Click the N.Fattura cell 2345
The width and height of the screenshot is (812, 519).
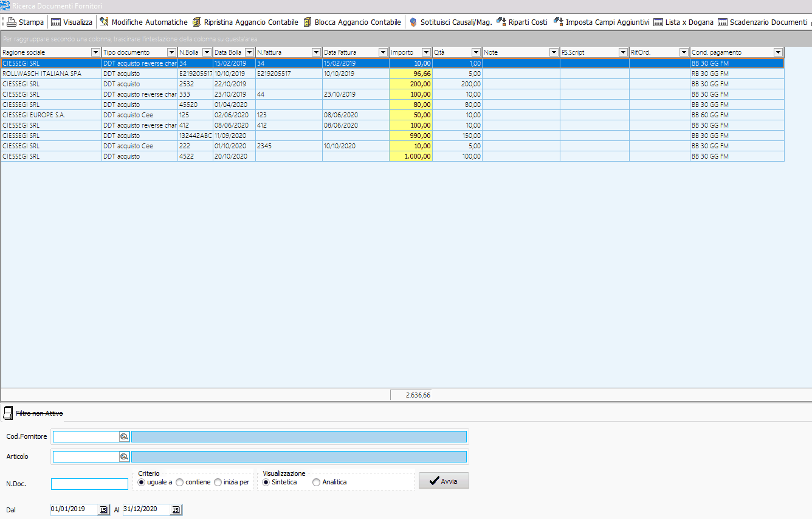point(289,146)
